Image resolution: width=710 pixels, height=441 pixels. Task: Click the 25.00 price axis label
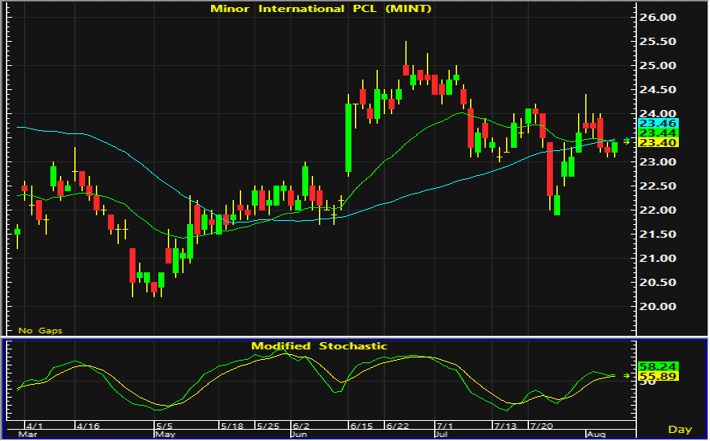[x=657, y=66]
